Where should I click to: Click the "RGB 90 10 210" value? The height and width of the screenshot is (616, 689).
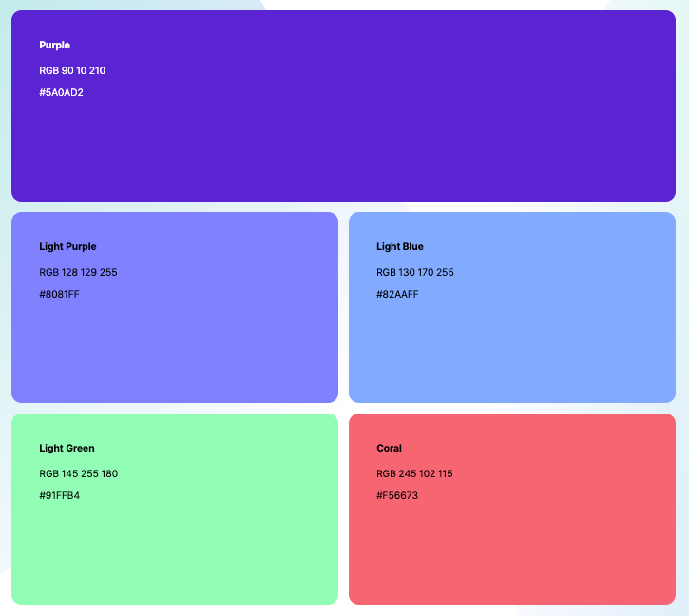[72, 71]
